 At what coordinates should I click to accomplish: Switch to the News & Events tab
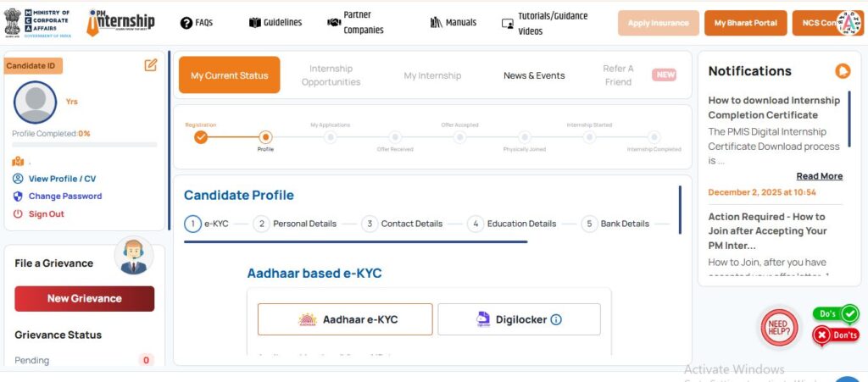[534, 75]
